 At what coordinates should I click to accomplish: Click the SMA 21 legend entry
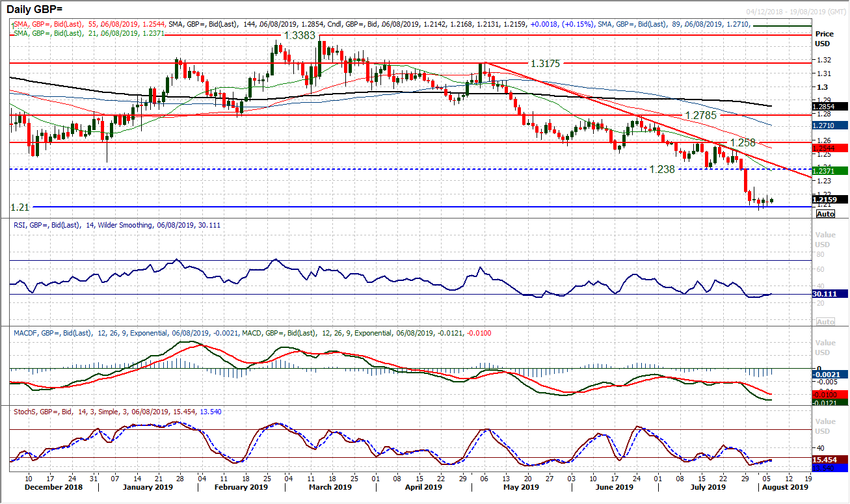[88, 32]
